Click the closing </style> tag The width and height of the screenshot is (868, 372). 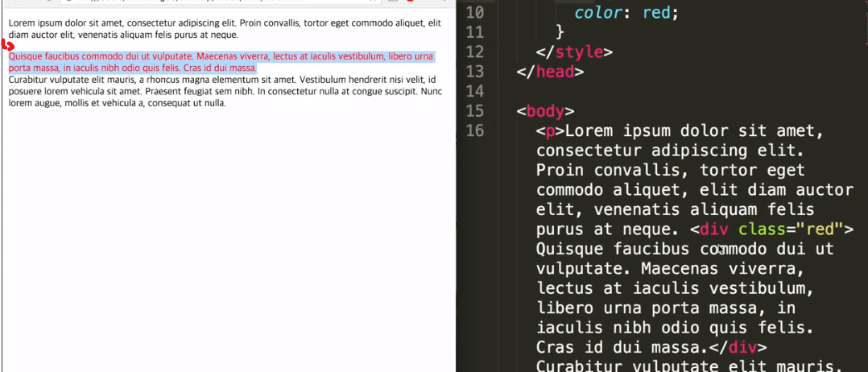[x=575, y=52]
